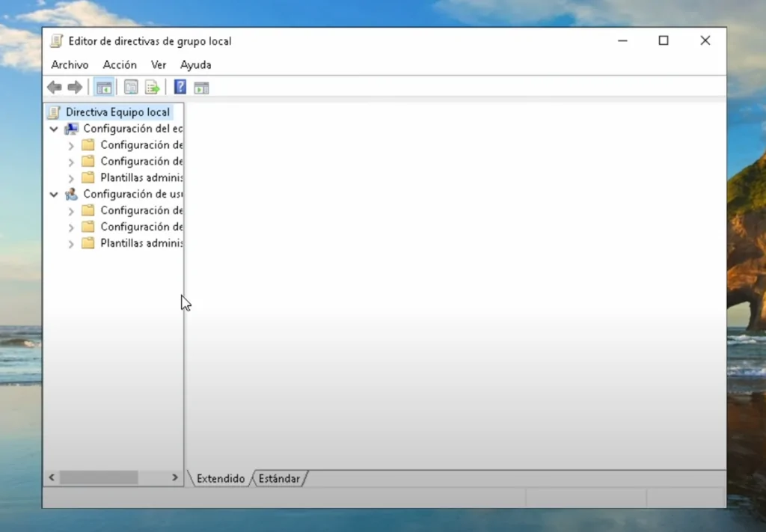The height and width of the screenshot is (532, 766).
Task: Close the Editor de directivas de grupo local window
Action: [705, 40]
